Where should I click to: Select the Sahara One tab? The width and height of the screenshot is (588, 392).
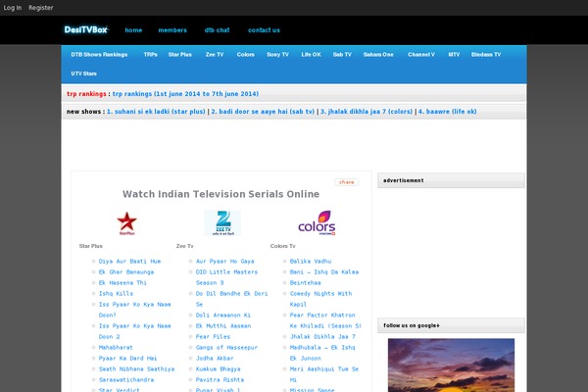(378, 55)
